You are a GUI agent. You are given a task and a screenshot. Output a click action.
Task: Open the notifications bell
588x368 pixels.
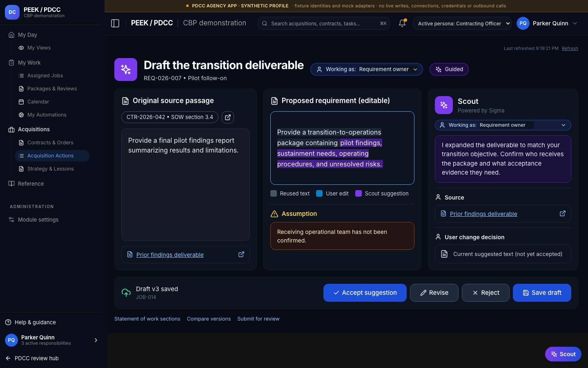click(x=402, y=23)
